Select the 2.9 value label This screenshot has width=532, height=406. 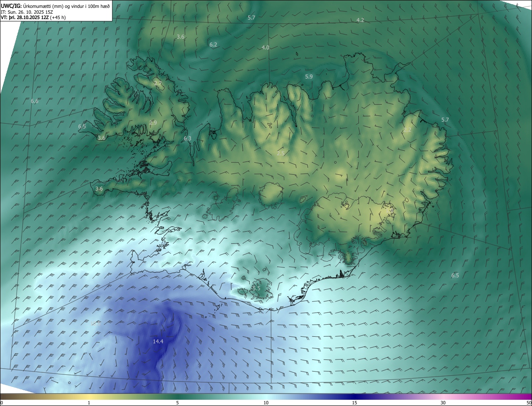pos(153,122)
